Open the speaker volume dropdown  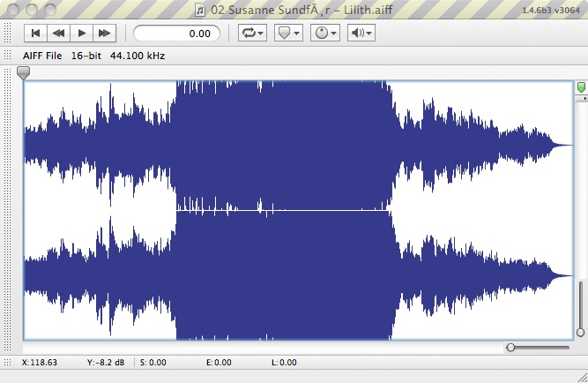click(361, 33)
